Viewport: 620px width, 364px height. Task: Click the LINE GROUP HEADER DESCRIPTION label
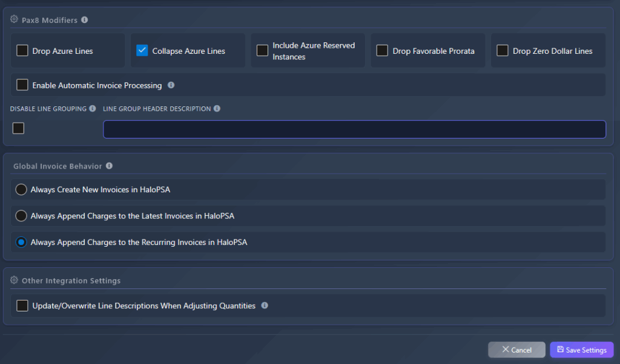click(x=157, y=109)
